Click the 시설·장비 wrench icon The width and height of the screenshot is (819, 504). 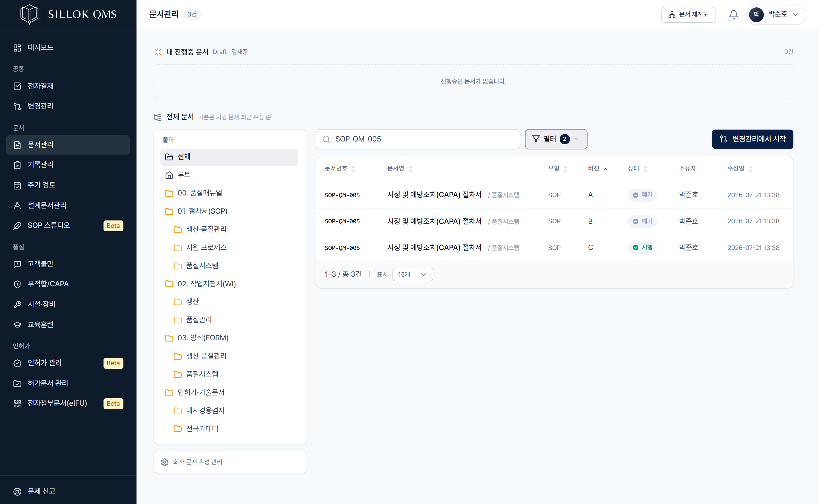[17, 305]
